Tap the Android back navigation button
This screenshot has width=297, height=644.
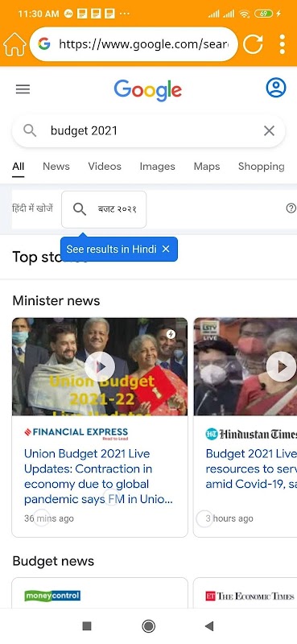click(209, 626)
